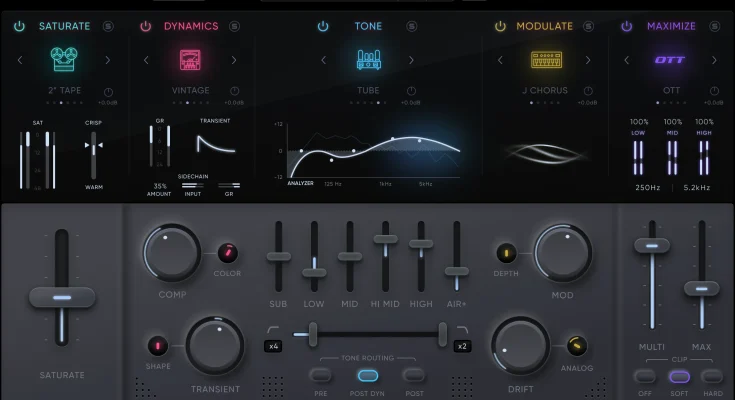735x400 pixels.
Task: Open the Dynamics section settings menu icon
Action: (x=234, y=26)
